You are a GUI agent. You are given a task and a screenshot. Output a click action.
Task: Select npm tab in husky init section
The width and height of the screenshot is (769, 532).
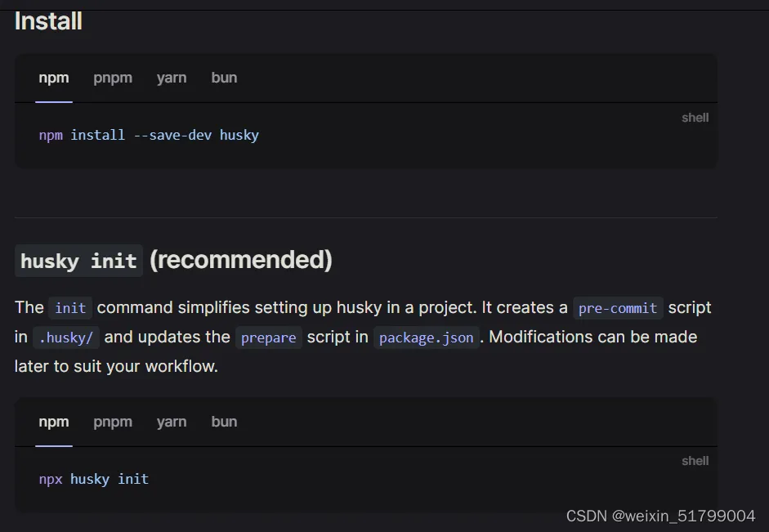(x=54, y=422)
